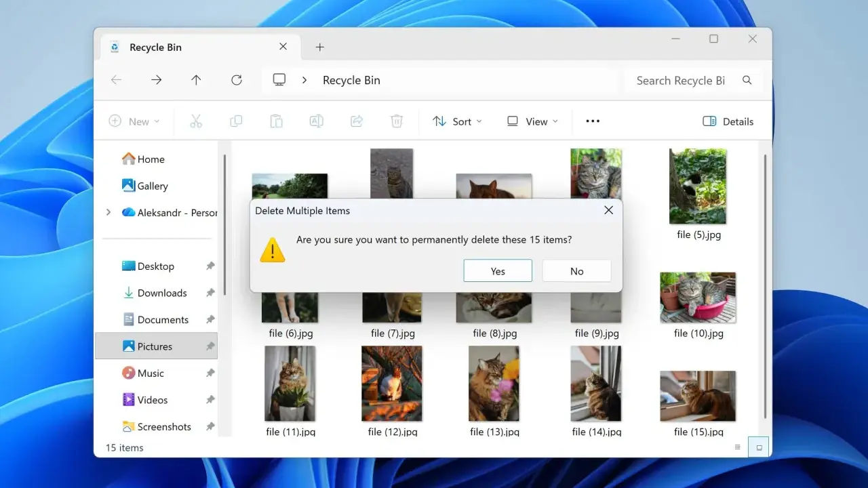Click the file (8).jpg filename label
The image size is (868, 488).
point(495,333)
